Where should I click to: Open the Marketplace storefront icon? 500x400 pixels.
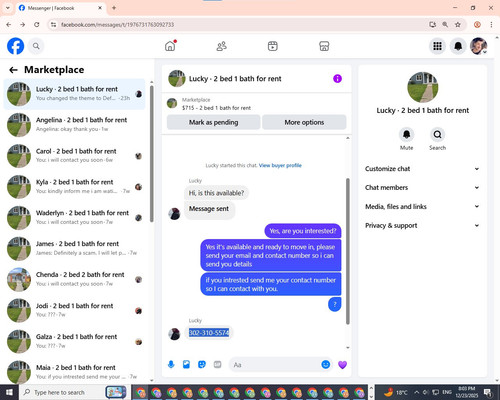point(324,46)
